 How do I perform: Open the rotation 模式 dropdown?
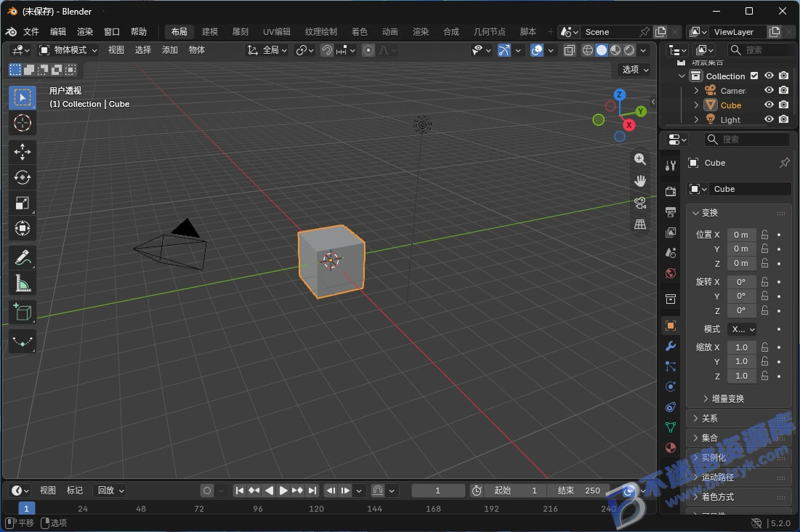click(x=742, y=329)
